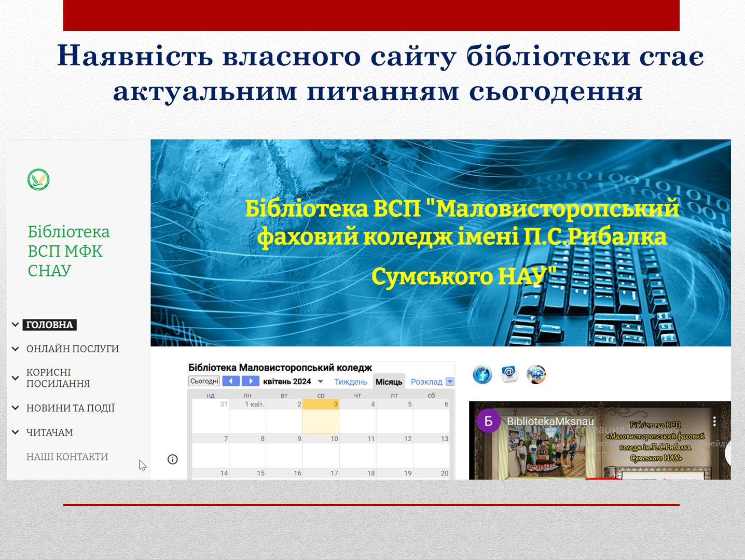Open the globe website icon
Screen dimensions: 745x560
pyautogui.click(x=536, y=374)
